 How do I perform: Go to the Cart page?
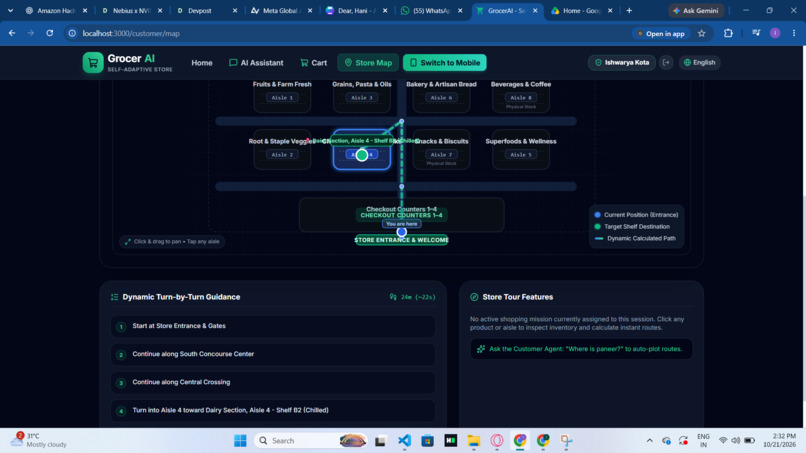coord(314,63)
